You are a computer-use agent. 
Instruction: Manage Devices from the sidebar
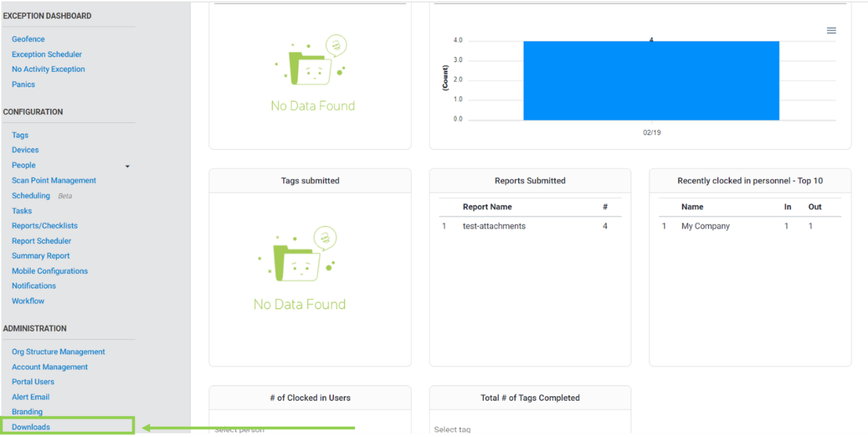pos(25,149)
